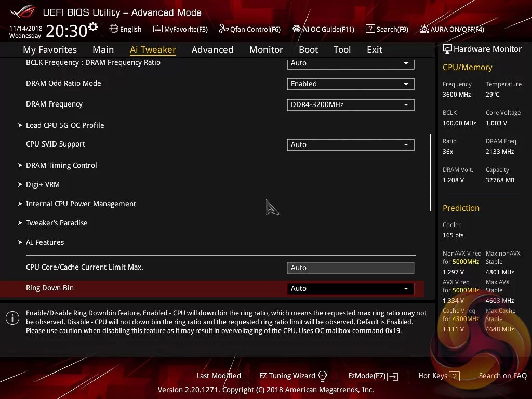532x399 pixels.
Task: Open CPU SVID Support dropdown
Action: [351, 145]
